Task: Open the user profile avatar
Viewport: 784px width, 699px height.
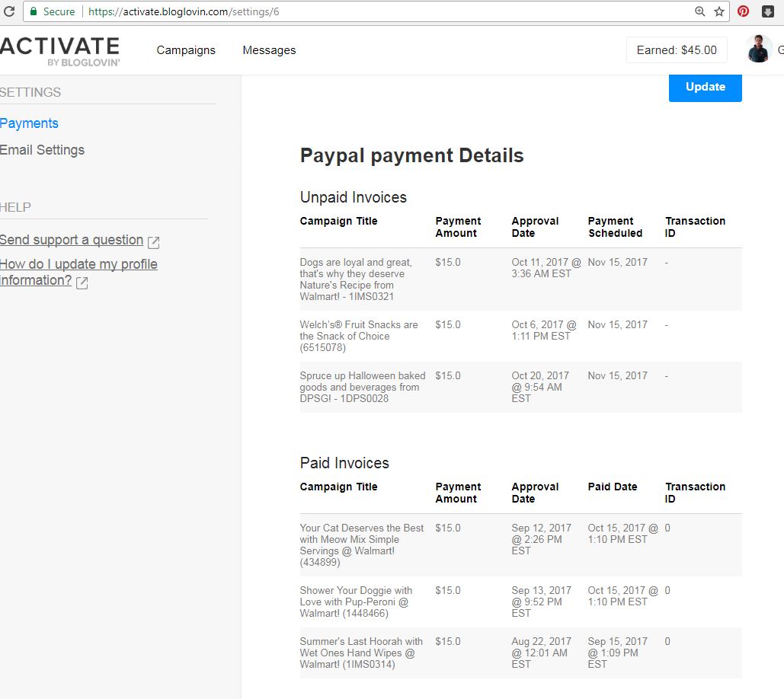Action: click(759, 49)
